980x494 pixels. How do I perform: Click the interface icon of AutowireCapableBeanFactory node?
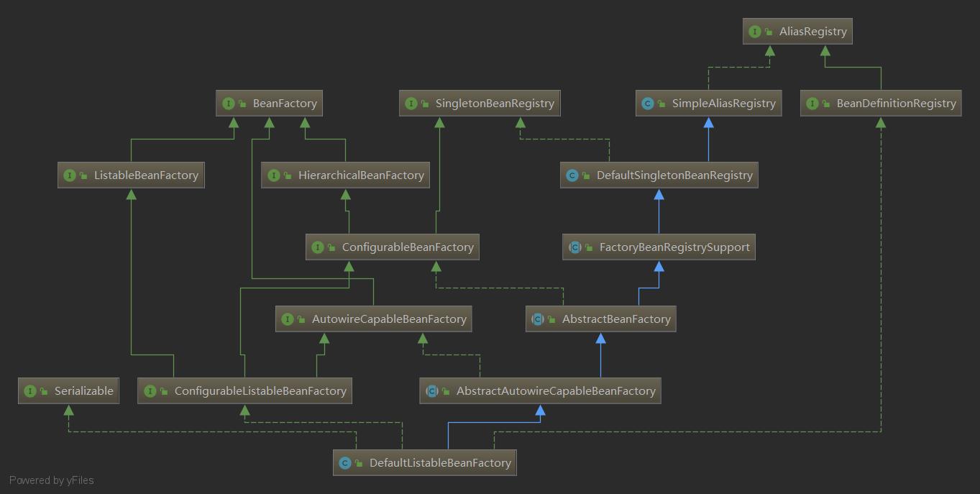coord(288,319)
